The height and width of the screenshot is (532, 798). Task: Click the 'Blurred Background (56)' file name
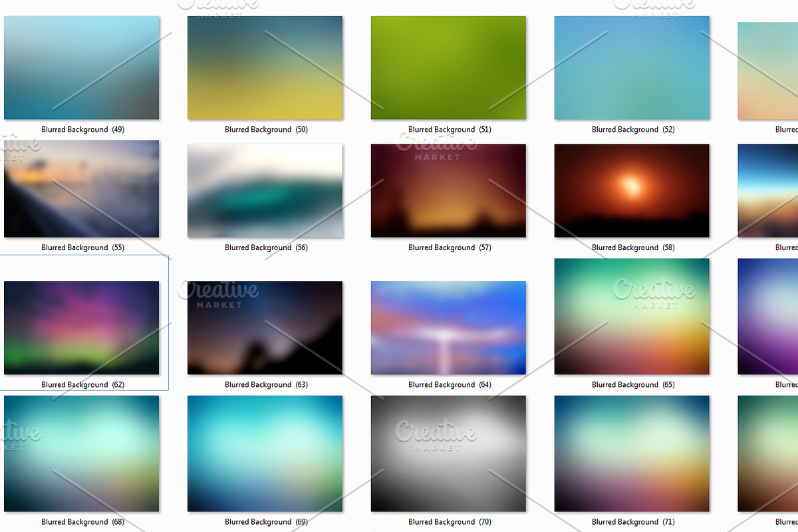point(266,247)
